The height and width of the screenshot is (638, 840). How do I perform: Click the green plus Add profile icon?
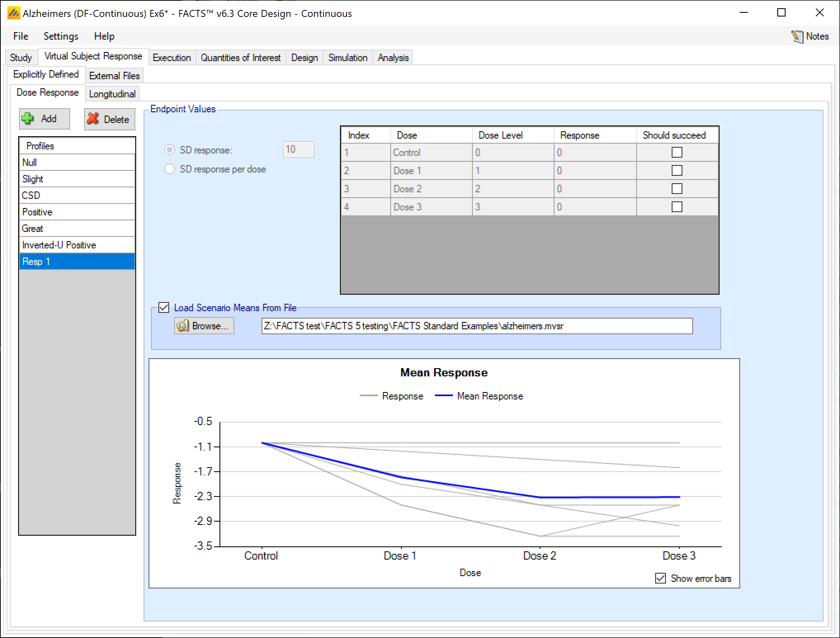tap(28, 119)
